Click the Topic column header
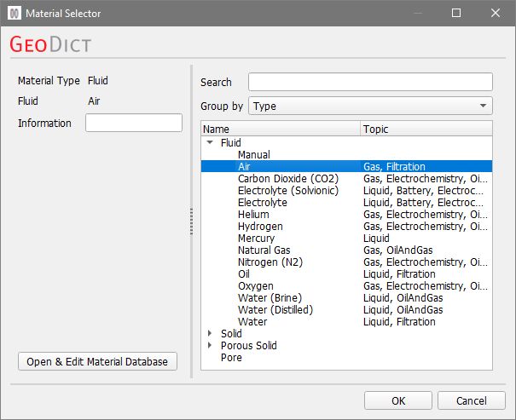Viewport: 516px width, 420px height. point(426,129)
